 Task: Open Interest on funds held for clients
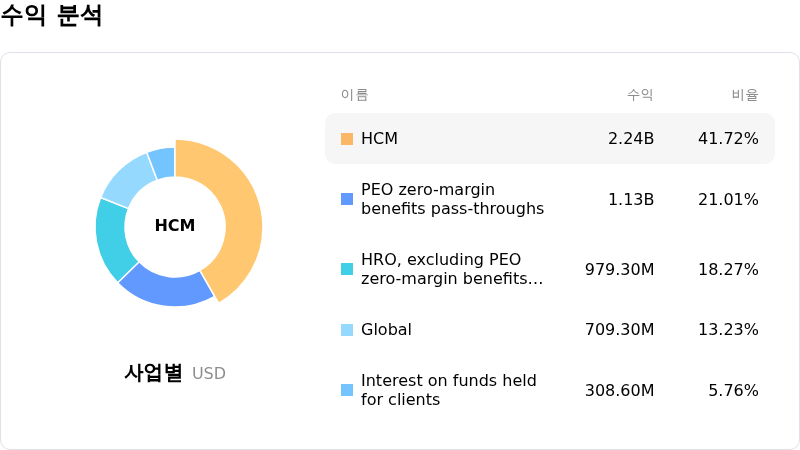[x=448, y=390]
